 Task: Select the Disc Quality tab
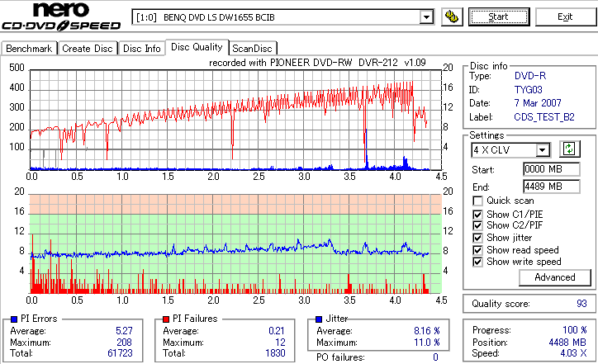click(x=197, y=47)
